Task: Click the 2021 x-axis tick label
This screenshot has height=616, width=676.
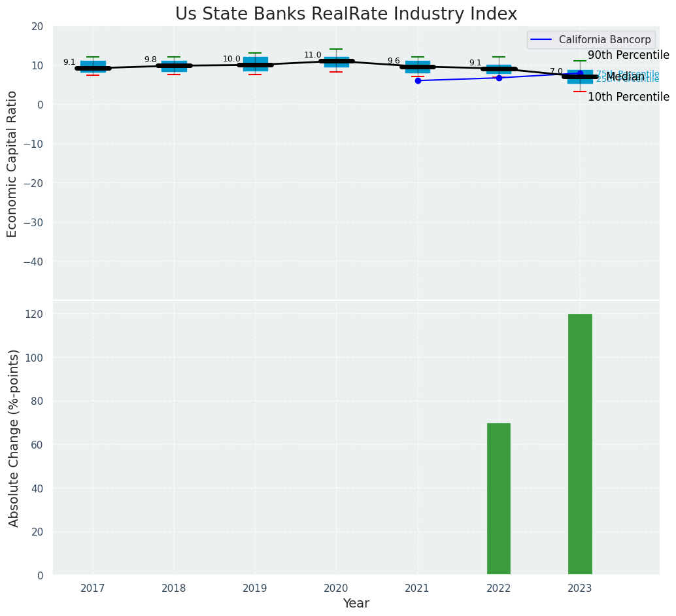Action: (x=418, y=589)
